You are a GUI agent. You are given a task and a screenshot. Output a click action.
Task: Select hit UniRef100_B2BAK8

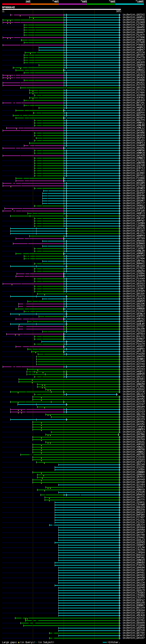click(134, 244)
